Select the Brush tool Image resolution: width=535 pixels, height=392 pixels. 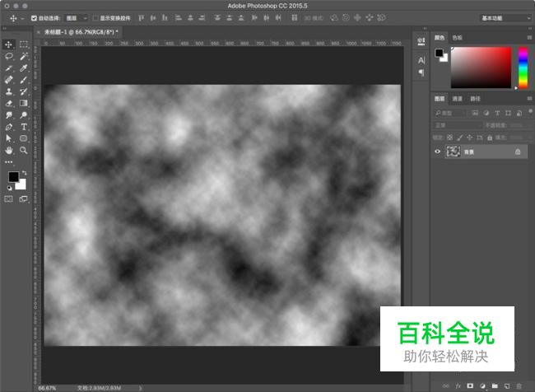pos(24,80)
